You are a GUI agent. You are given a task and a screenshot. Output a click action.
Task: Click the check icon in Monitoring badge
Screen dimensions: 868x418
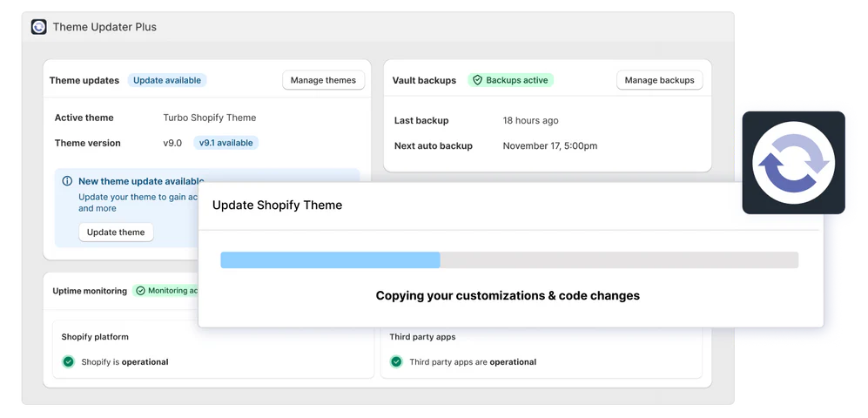click(141, 291)
